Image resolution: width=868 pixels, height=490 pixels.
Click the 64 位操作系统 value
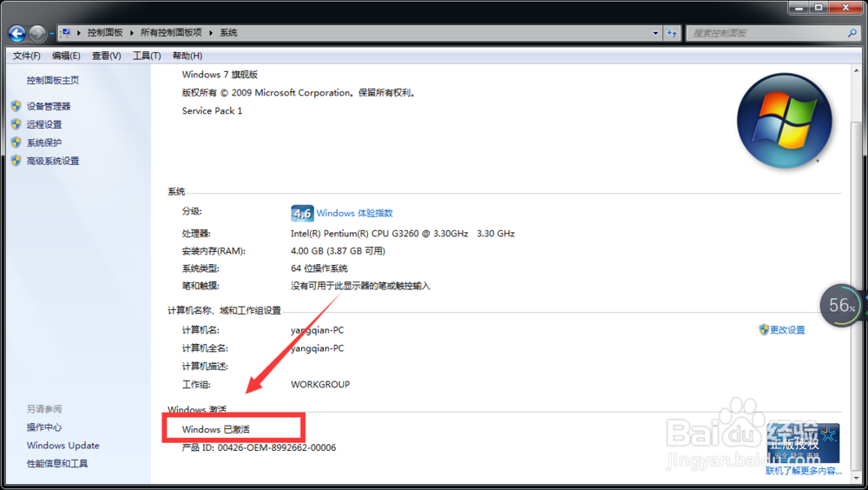(x=319, y=268)
